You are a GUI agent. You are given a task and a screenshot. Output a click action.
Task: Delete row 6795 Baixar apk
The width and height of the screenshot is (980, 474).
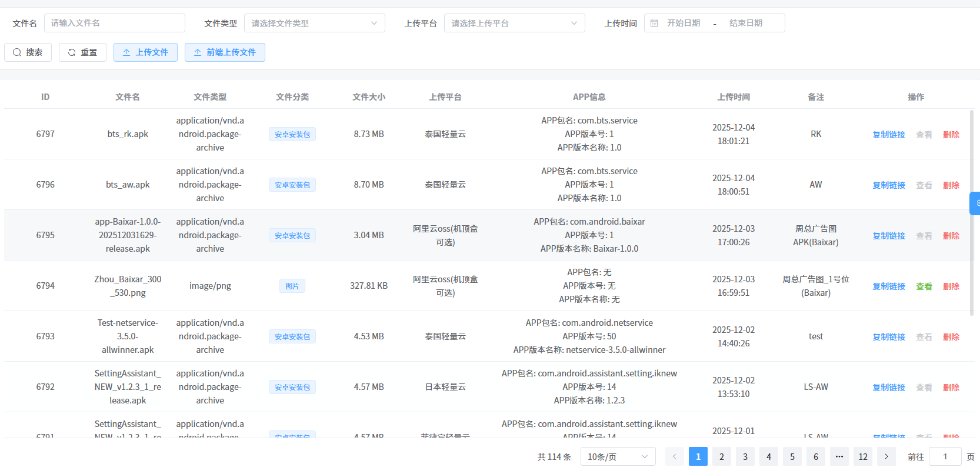pos(951,236)
